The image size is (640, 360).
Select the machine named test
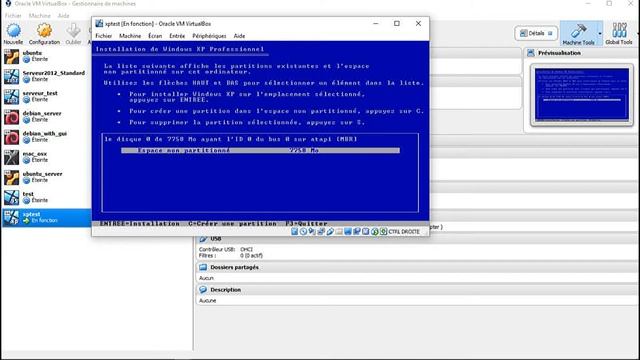pos(46,198)
